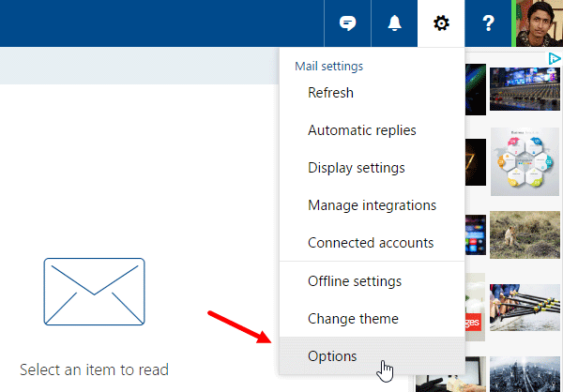Screen dimensions: 563x392
Task: Open Connected accounts
Action: [372, 243]
